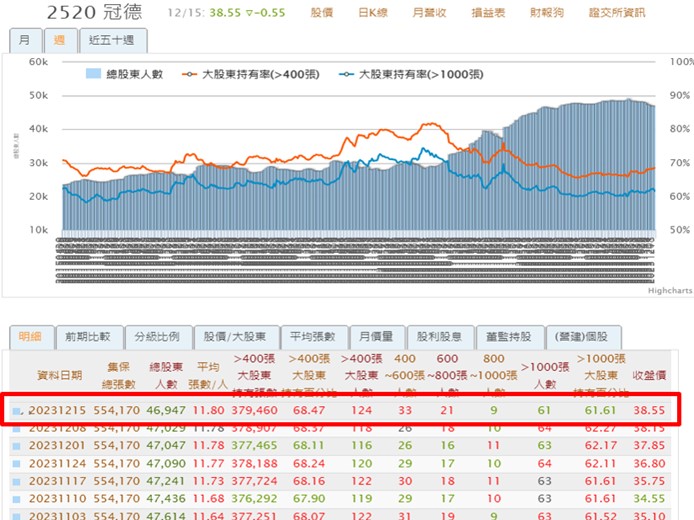694x520 pixels.
Task: Open the 證交所資訊 link
Action: pos(617,12)
